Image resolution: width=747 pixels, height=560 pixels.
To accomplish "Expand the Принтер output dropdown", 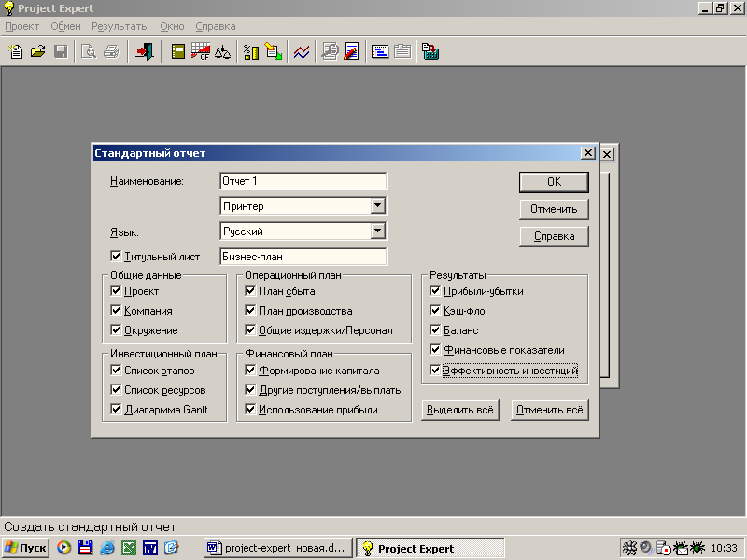I will 377,205.
